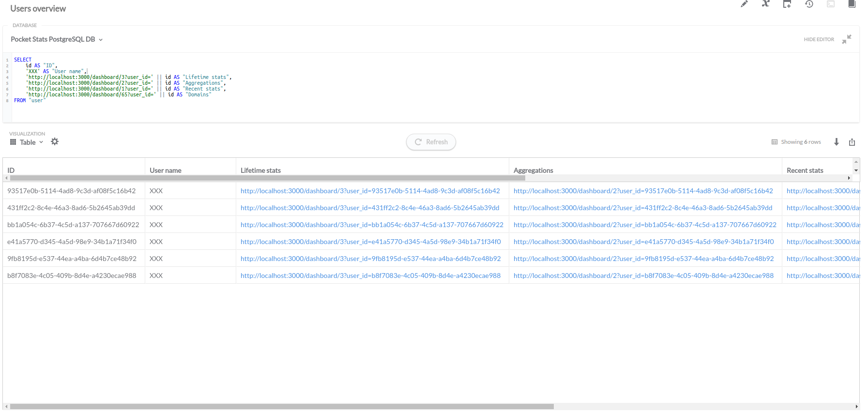Click the terminal SQL view icon
Image resolution: width=868 pixels, height=415 pixels.
tap(831, 4)
